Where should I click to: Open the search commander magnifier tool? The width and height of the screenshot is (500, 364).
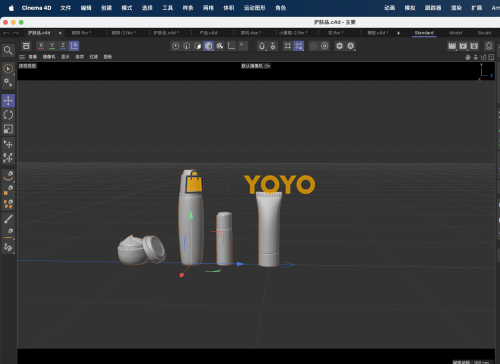[x=8, y=50]
